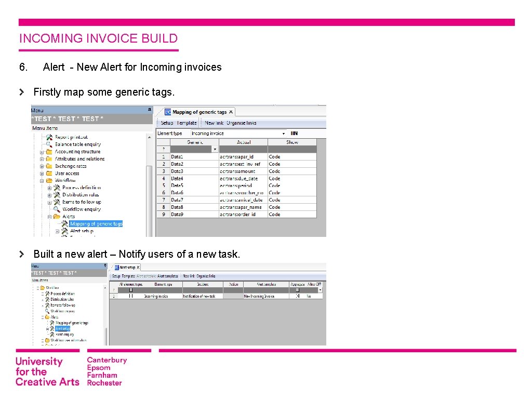
Task: Open the Generic column filter dropdown
Action: click(215, 149)
